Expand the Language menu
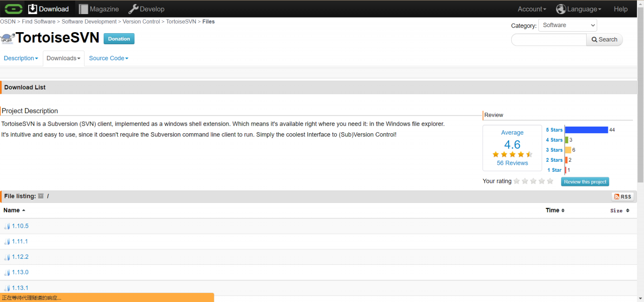The image size is (644, 302). pos(579,9)
